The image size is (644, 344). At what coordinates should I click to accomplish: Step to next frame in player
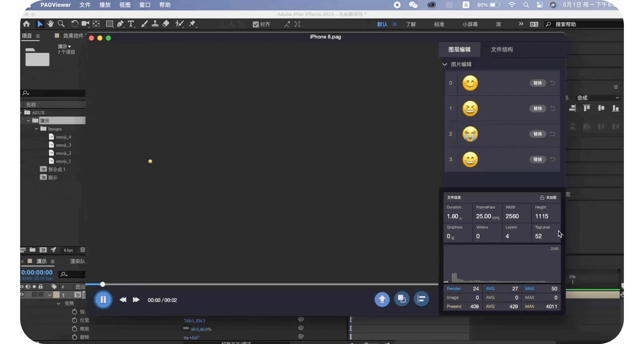click(x=136, y=300)
